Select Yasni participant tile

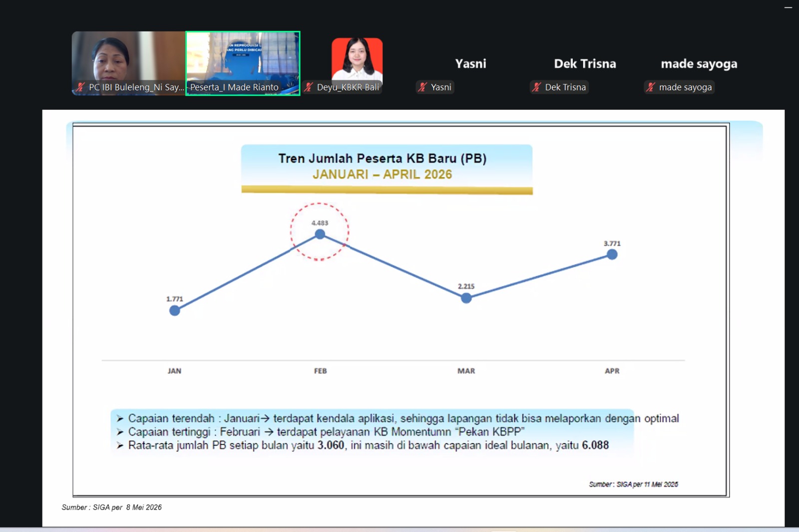pos(470,63)
